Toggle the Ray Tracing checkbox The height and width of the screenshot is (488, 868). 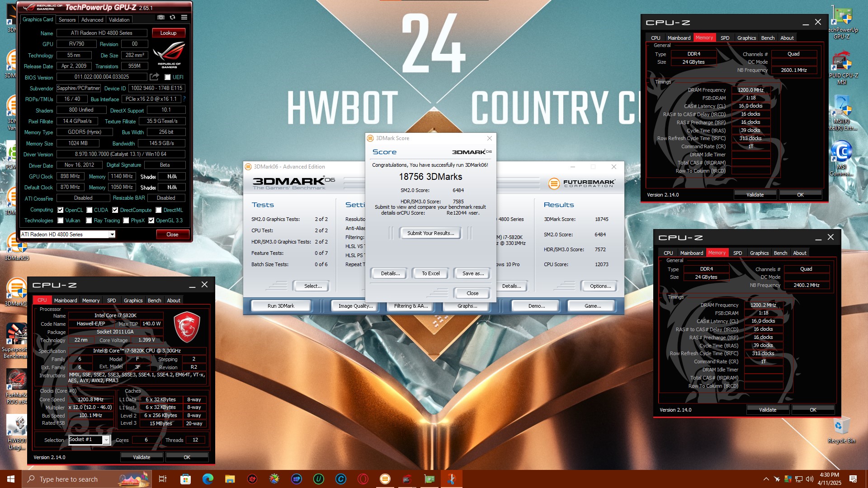[89, 221]
